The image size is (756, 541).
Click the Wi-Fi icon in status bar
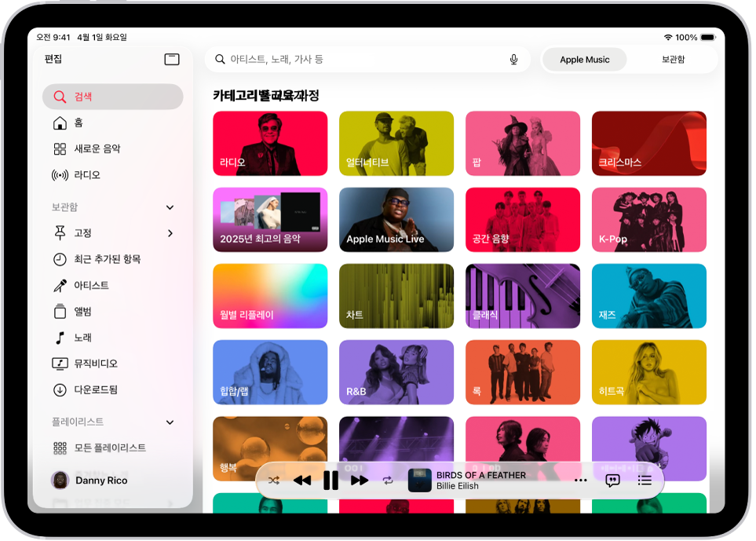pos(668,37)
